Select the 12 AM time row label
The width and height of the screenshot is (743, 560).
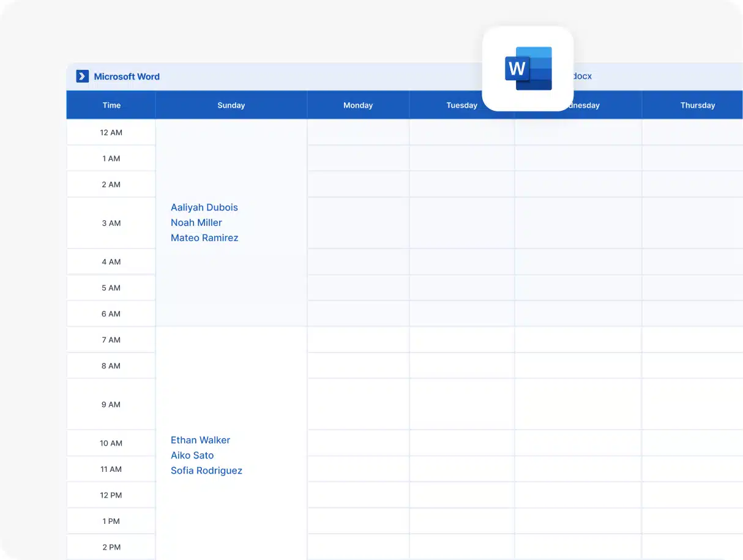[x=111, y=133]
